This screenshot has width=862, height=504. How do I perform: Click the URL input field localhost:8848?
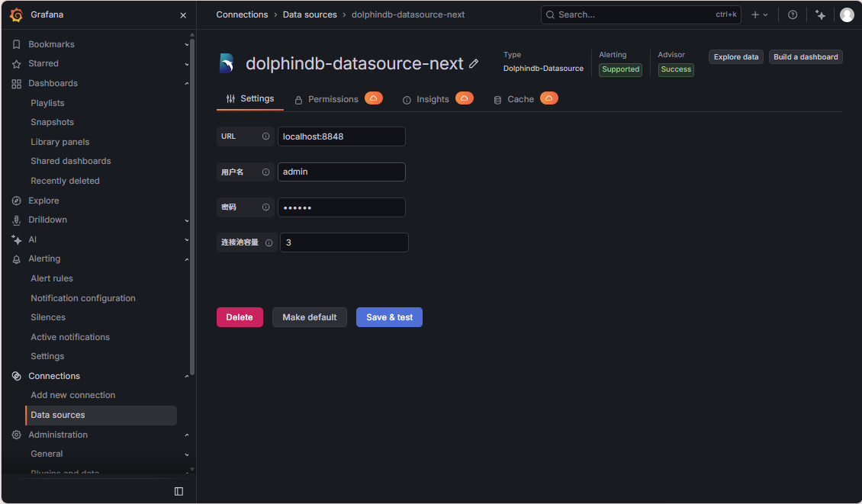(x=342, y=136)
